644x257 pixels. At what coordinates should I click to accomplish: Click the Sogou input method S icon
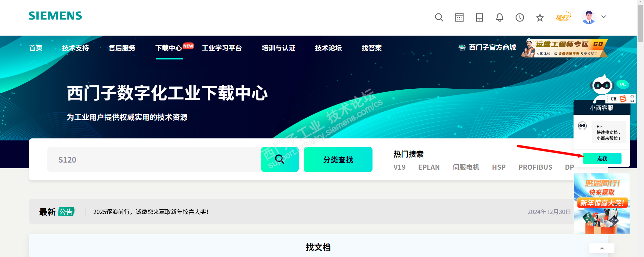623,99
